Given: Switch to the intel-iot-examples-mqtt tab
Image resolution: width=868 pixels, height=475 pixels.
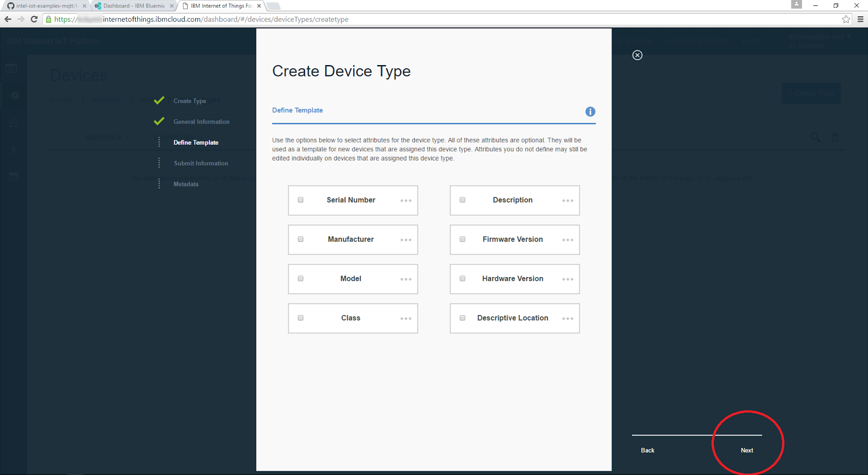Looking at the screenshot, I should click(x=46, y=6).
